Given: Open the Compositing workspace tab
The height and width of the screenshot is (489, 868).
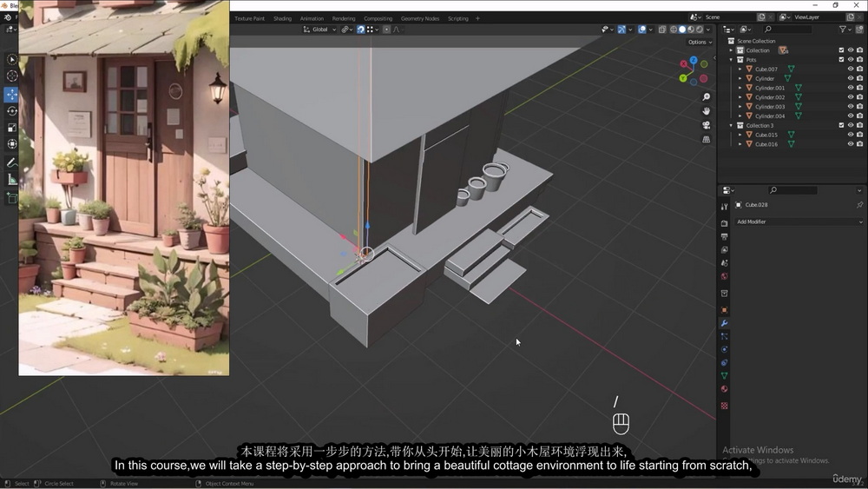Looking at the screenshot, I should (x=378, y=19).
